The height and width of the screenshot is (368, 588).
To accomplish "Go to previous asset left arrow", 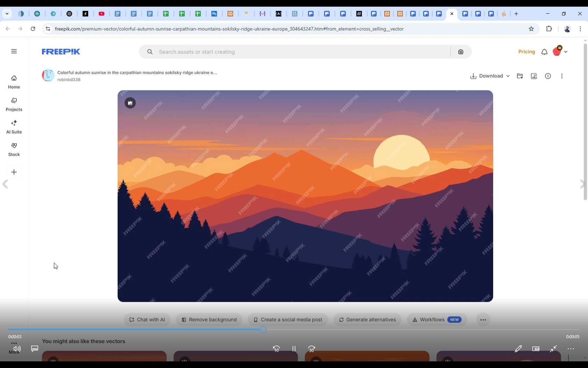I will pyautogui.click(x=5, y=184).
